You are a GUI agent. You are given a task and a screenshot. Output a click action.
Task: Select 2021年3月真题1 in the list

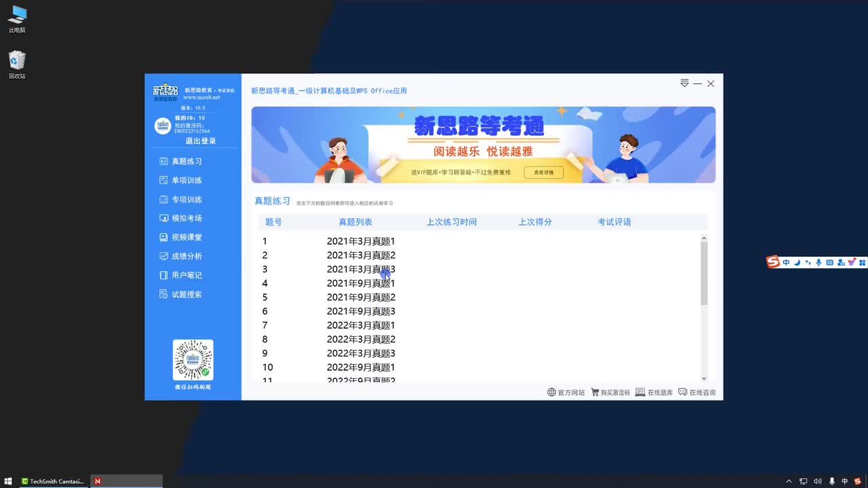click(361, 241)
